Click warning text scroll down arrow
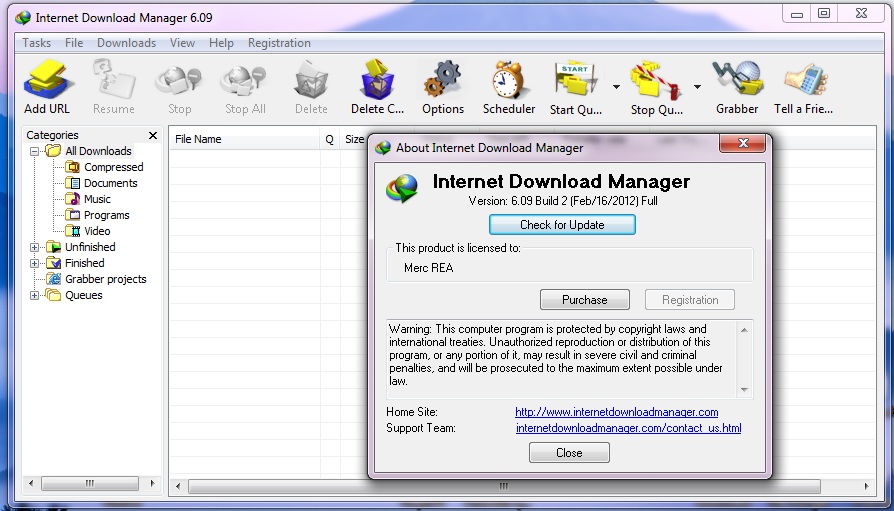894x511 pixels. click(744, 390)
